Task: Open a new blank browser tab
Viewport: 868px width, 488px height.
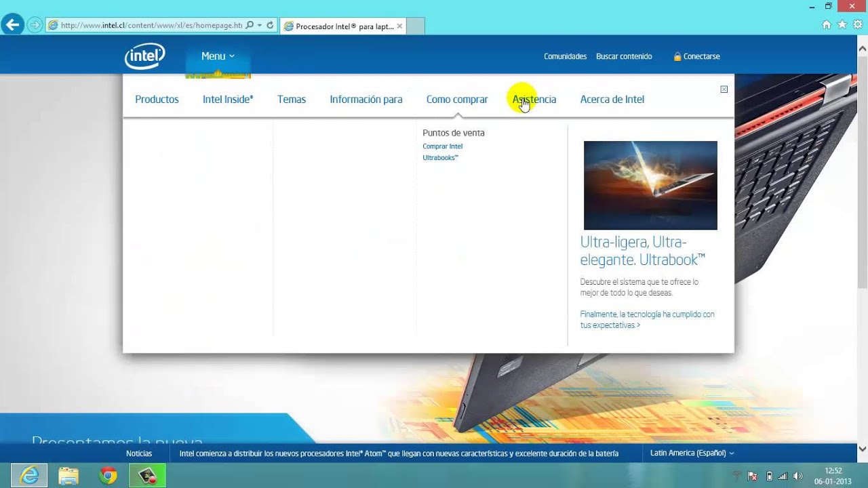Action: tap(416, 26)
